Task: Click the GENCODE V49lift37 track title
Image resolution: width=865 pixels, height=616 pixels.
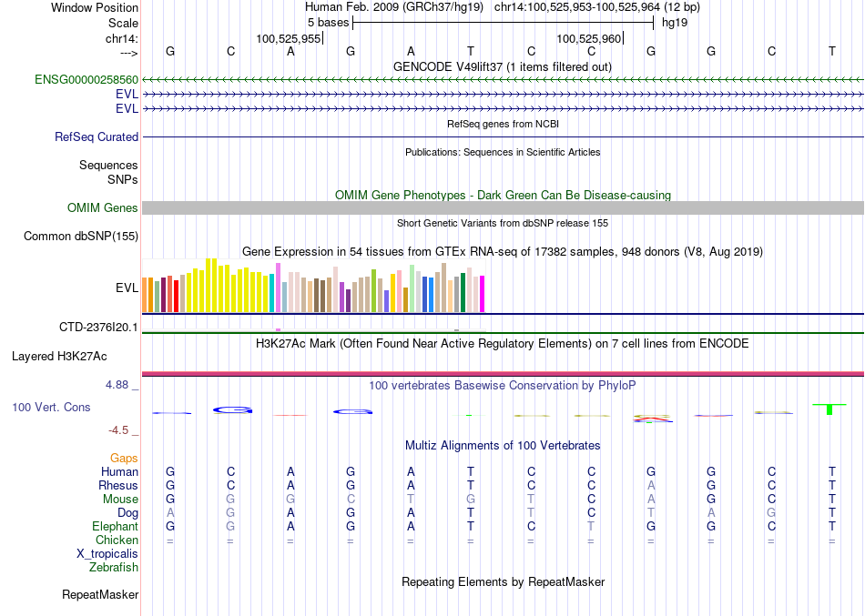Action: 503,66
